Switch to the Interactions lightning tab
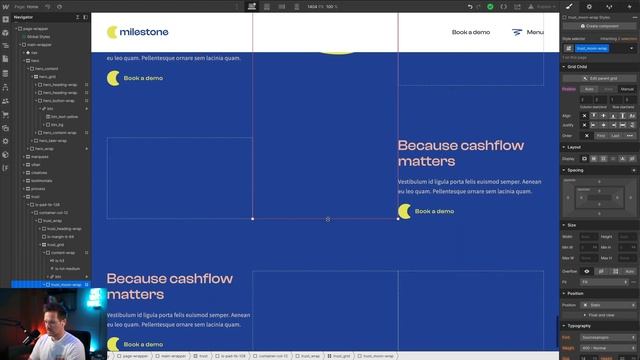Screen dimensions: 640x360 629,7
